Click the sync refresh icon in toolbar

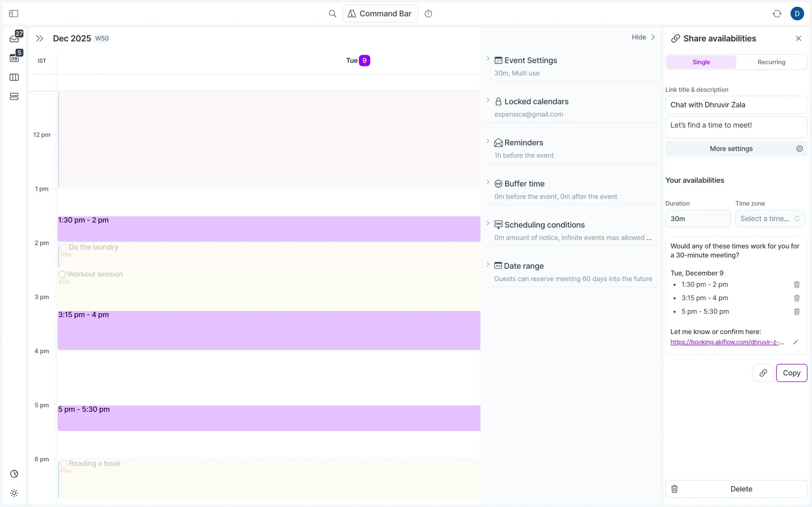pos(777,13)
